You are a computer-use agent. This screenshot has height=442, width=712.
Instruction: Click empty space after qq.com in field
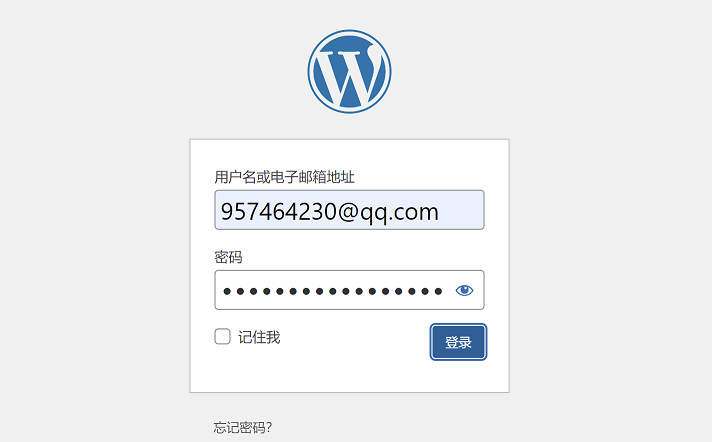(461, 211)
